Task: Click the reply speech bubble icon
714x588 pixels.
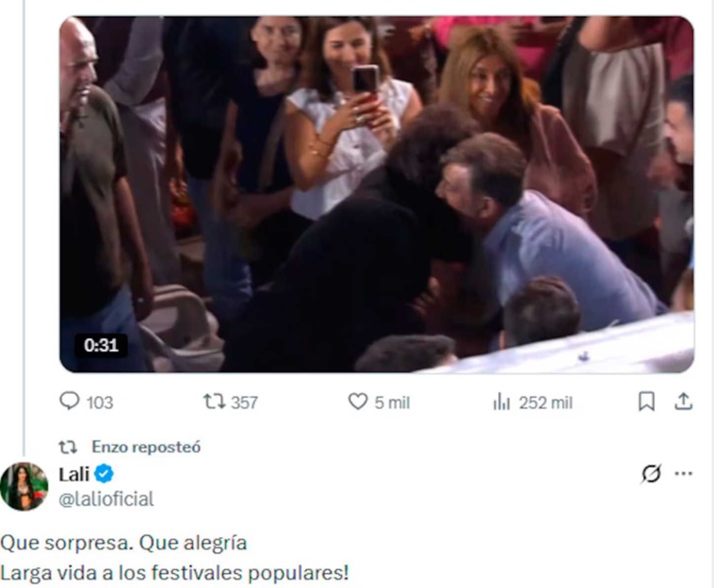Action: 70,402
